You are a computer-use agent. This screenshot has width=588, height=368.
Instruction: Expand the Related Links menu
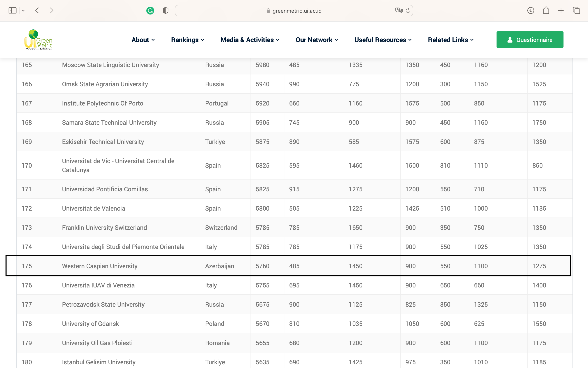pos(451,40)
